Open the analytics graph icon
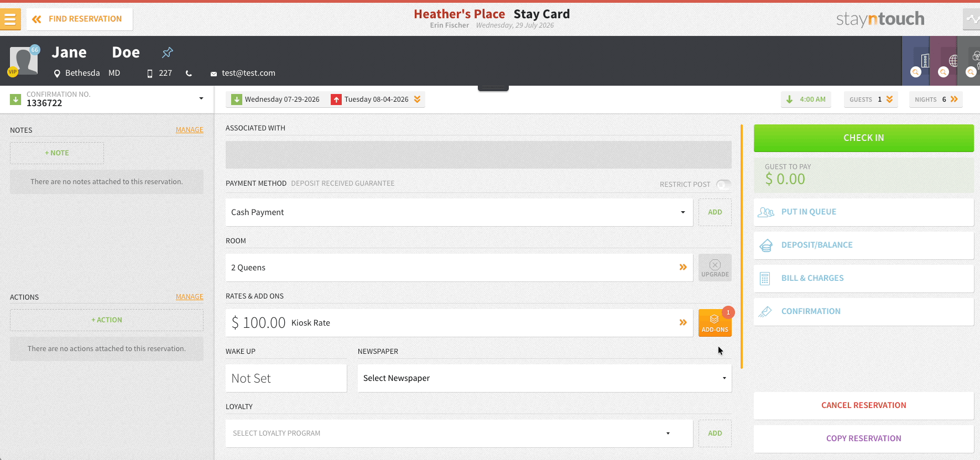This screenshot has width=980, height=460. (x=972, y=19)
